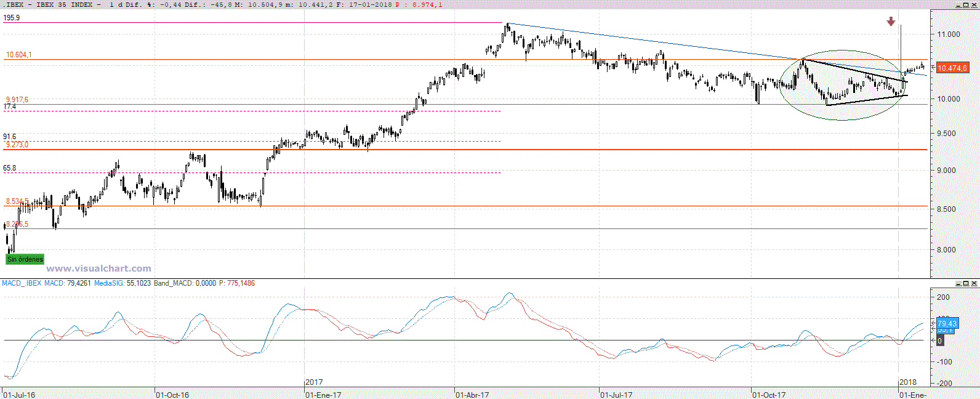Click the 195.9 projection label
980x399 pixels.
(12, 18)
